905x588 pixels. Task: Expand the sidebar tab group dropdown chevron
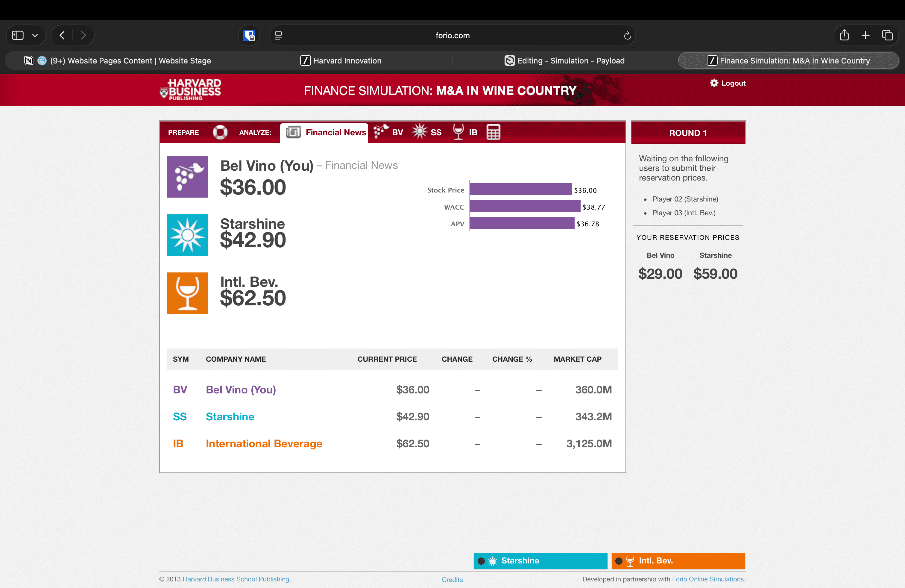35,35
